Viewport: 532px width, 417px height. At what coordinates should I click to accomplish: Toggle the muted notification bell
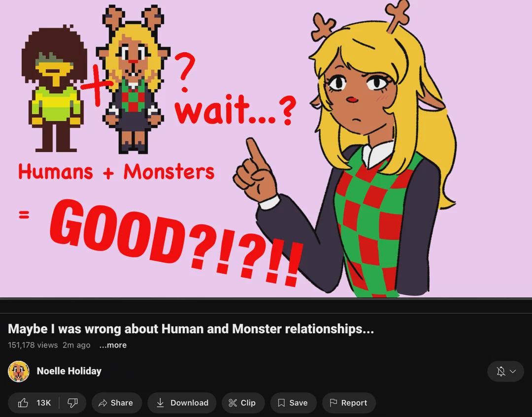coord(501,371)
